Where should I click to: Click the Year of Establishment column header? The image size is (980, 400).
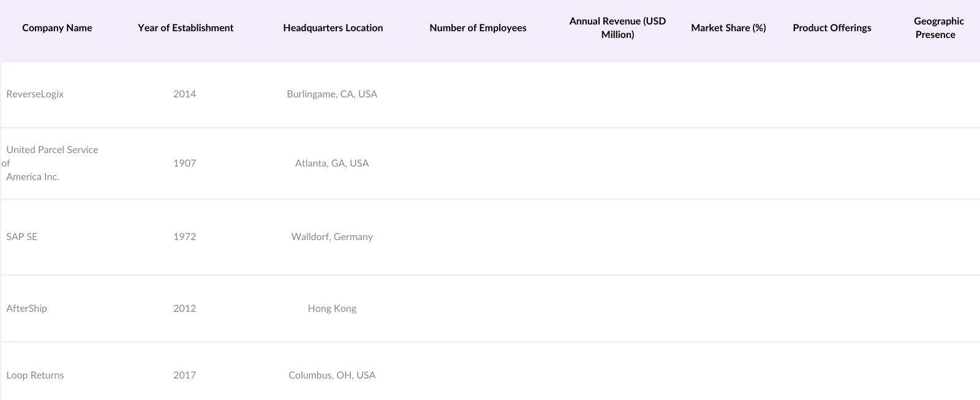pos(186,28)
